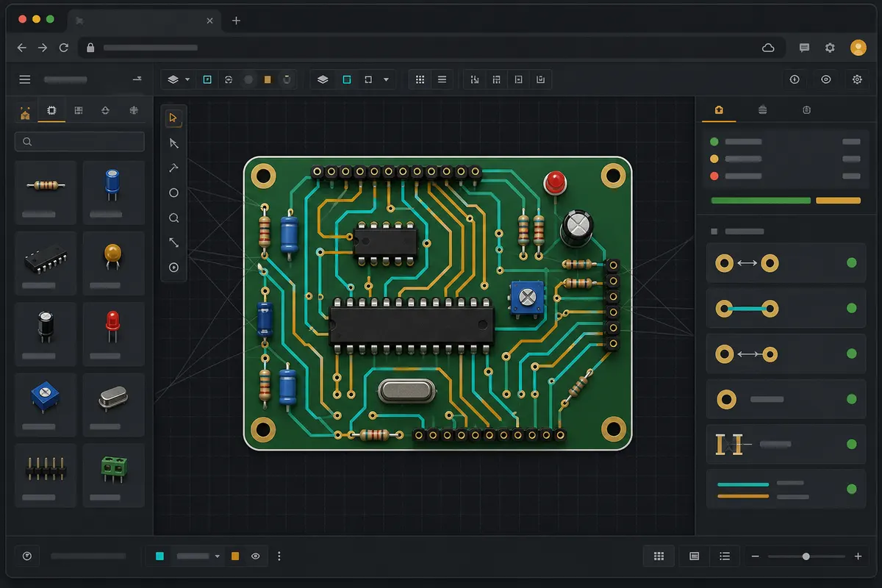Click the cloud sync icon in address bar
Screen dimensions: 882x588
(x=768, y=48)
